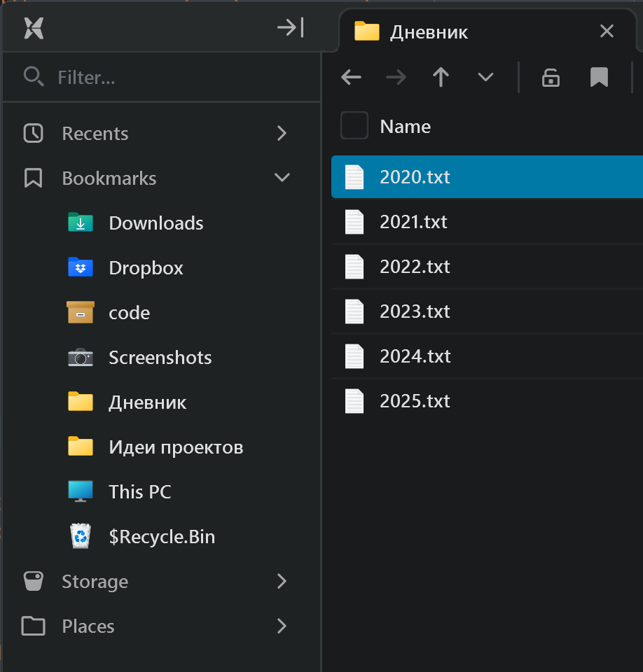Open the $Recycle.Bin bookmark
The image size is (643, 672).
(161, 537)
